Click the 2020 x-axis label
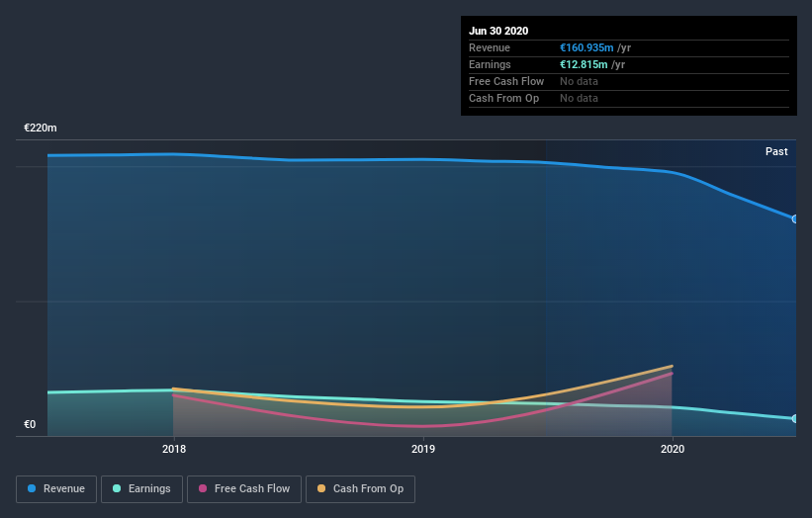 (x=673, y=449)
